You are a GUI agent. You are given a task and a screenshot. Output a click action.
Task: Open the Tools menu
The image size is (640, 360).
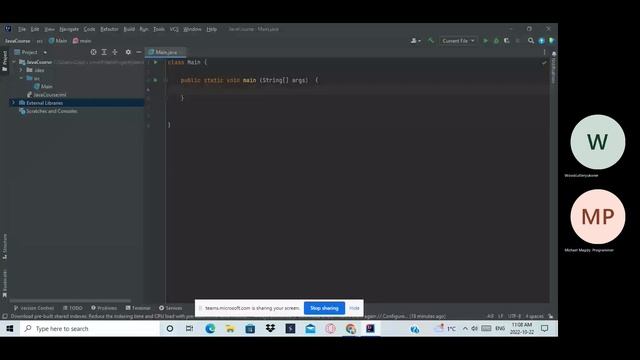(159, 29)
